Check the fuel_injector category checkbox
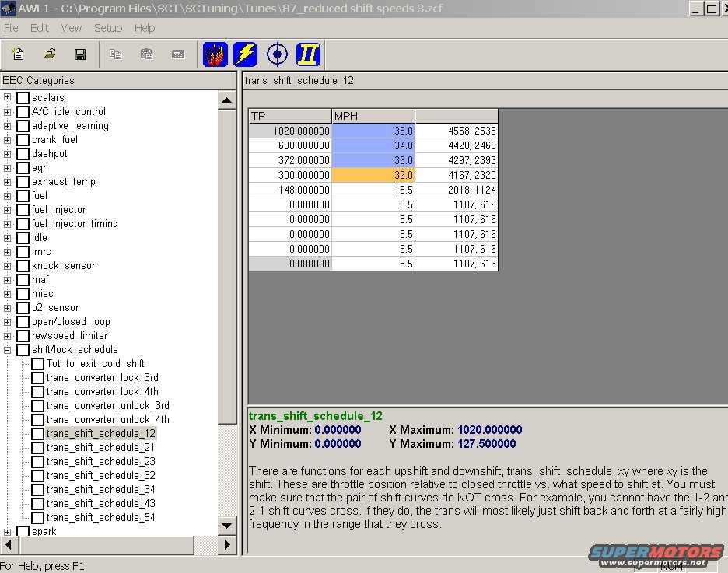This screenshot has height=573, width=728. pos(23,210)
